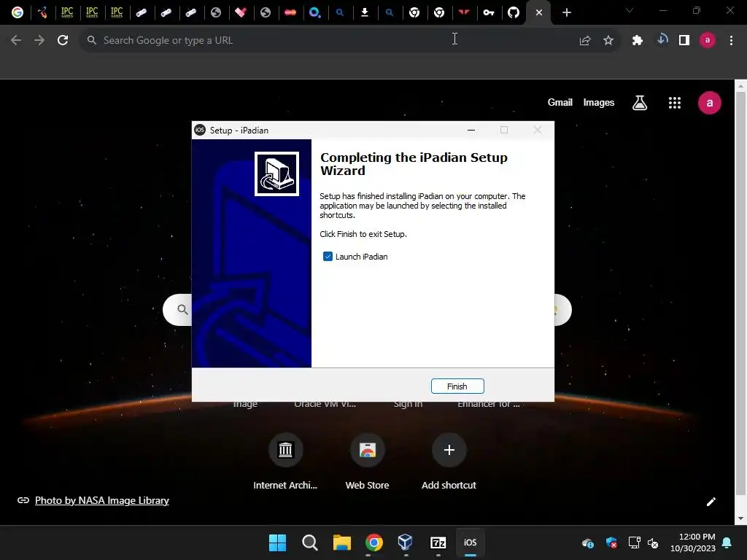Open 7-Zip from the taskbar
Screen dimensions: 747x560
click(438, 542)
